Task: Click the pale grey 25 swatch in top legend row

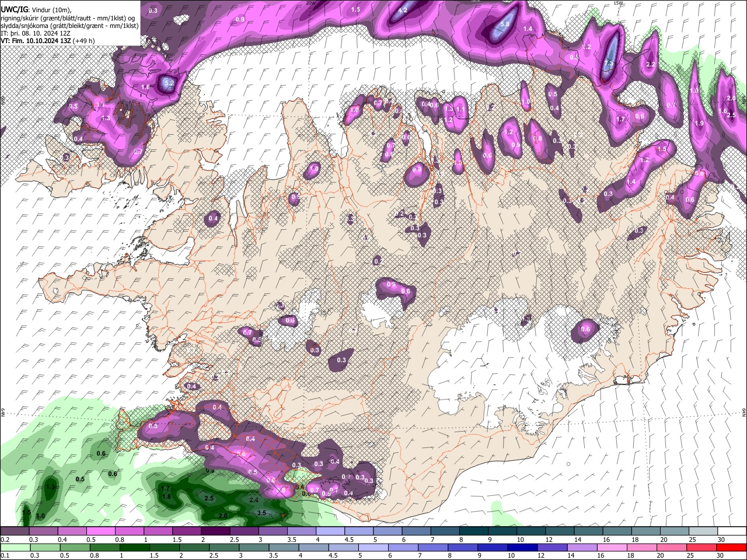Action: pyautogui.click(x=703, y=531)
